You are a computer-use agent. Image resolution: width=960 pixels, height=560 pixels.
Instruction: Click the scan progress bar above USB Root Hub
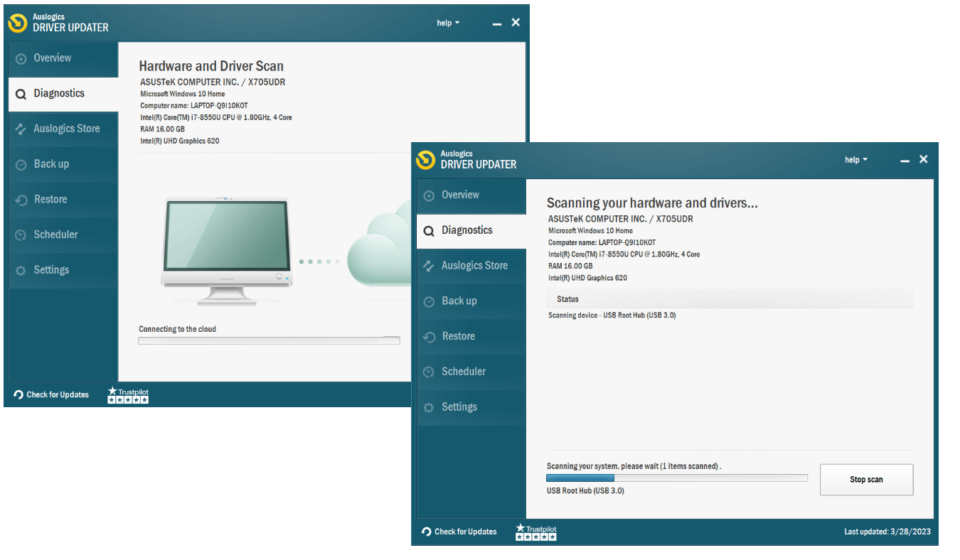click(676, 478)
